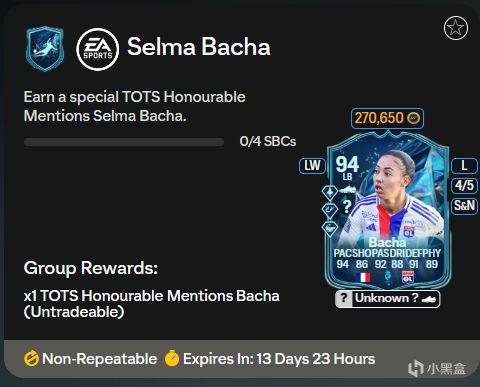Click the French flag on the card
Image resolution: width=480 pixels, height=387 pixels.
pos(364,277)
